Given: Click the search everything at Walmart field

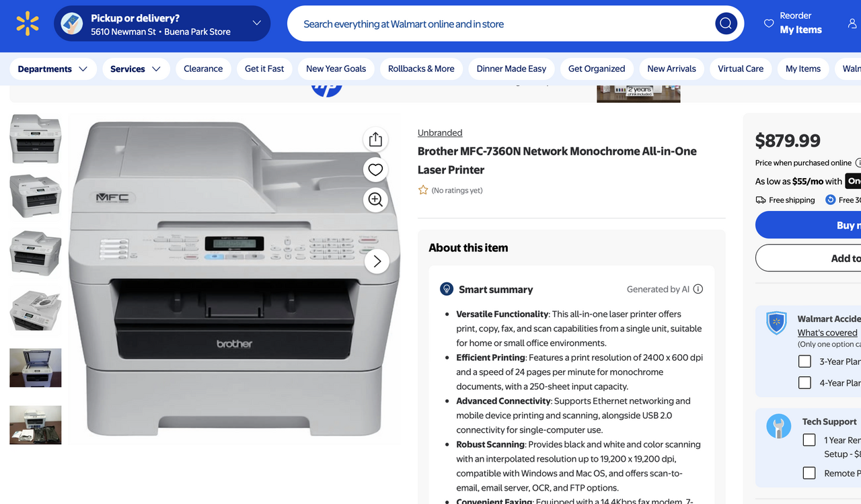Looking at the screenshot, I should point(498,24).
